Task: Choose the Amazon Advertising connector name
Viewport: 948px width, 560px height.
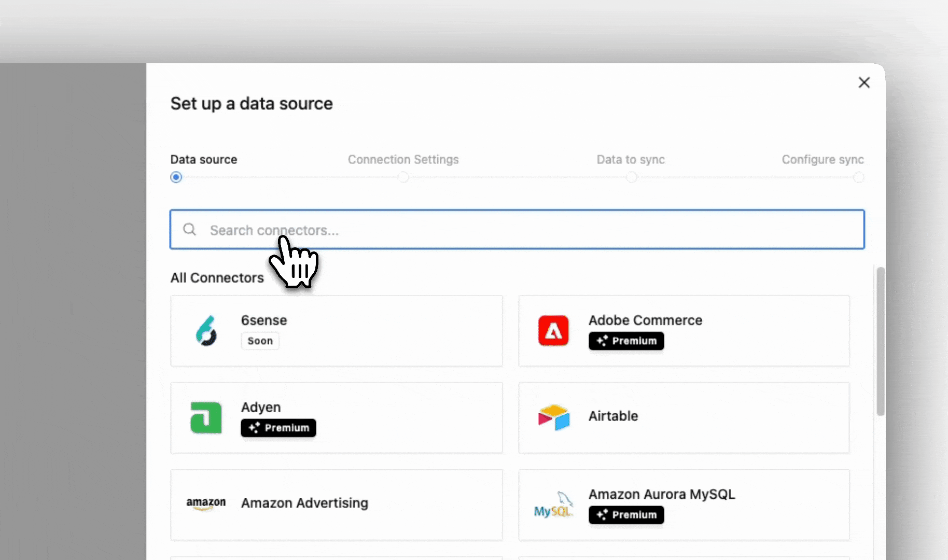Action: point(304,503)
